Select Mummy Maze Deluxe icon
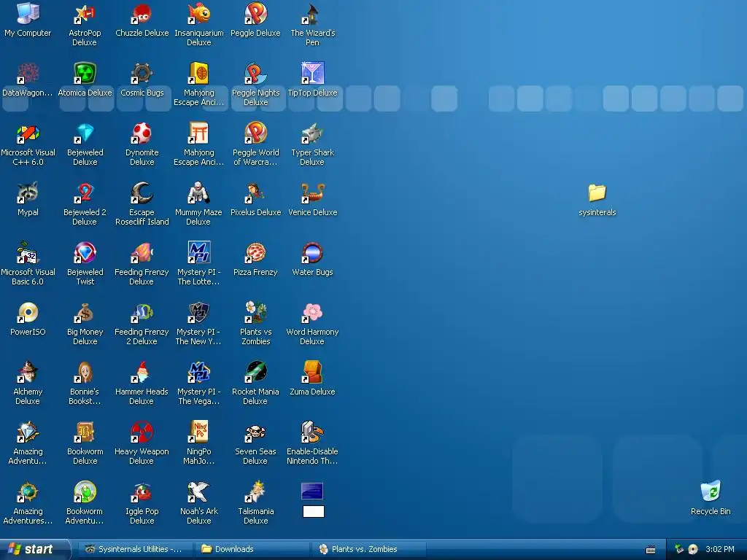This screenshot has width=747, height=560. 199,193
